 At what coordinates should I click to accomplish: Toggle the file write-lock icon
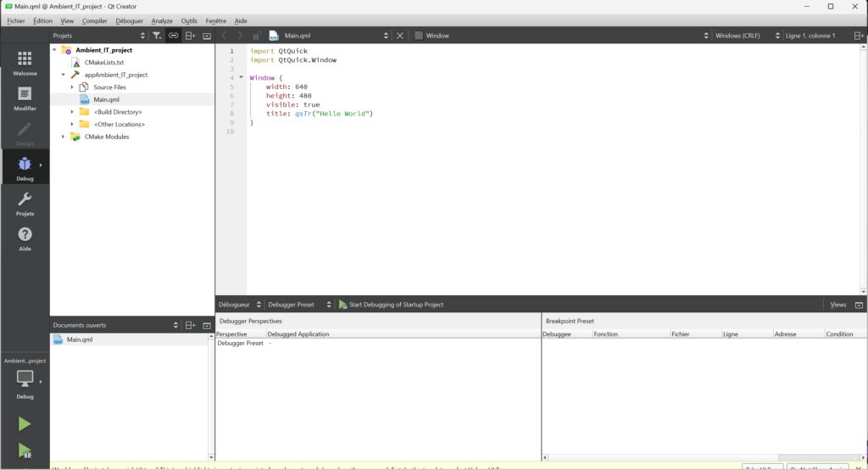256,36
